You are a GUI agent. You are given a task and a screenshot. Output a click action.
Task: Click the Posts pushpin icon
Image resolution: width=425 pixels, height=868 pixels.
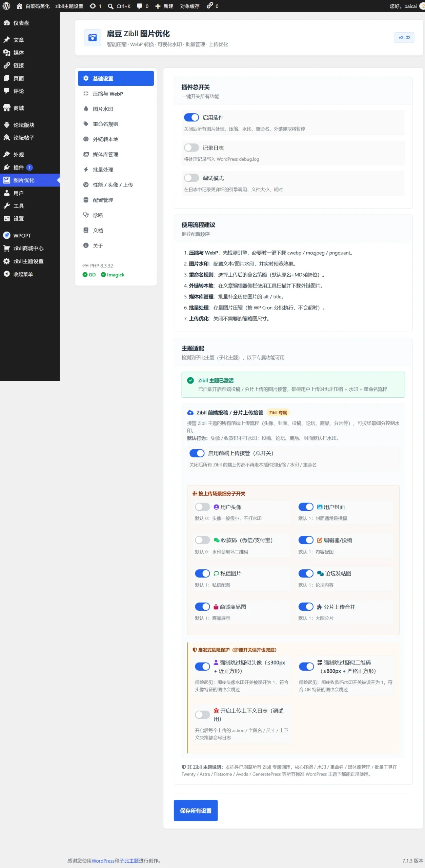[x=7, y=40]
